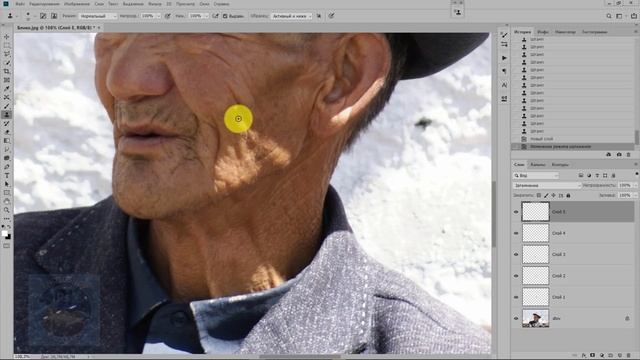Viewport: 640px width, 360px height.
Task: Select the History Brush tool
Action: [7, 123]
